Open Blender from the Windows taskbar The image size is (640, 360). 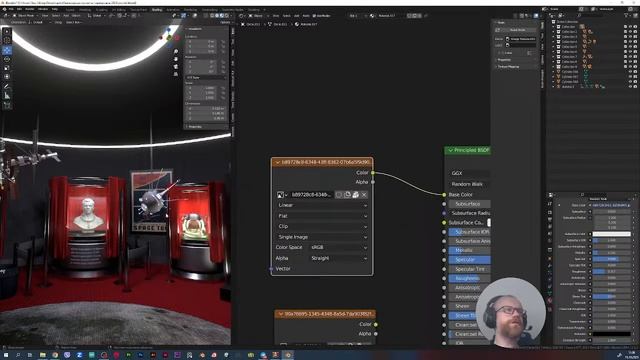point(288,355)
